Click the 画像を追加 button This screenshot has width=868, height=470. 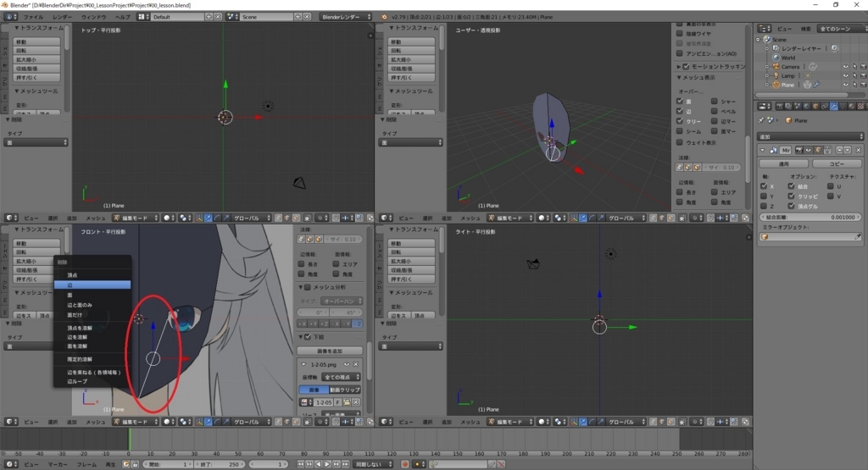(x=330, y=351)
